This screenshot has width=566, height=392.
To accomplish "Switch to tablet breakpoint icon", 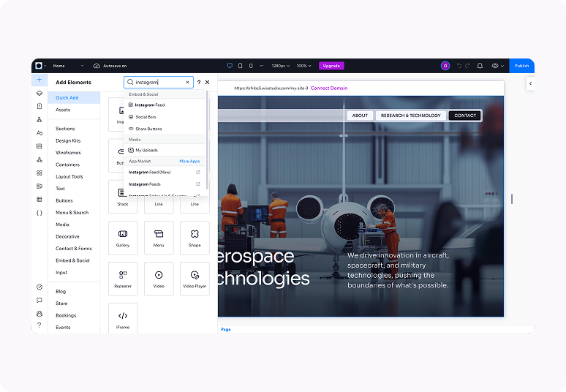I will click(x=240, y=66).
